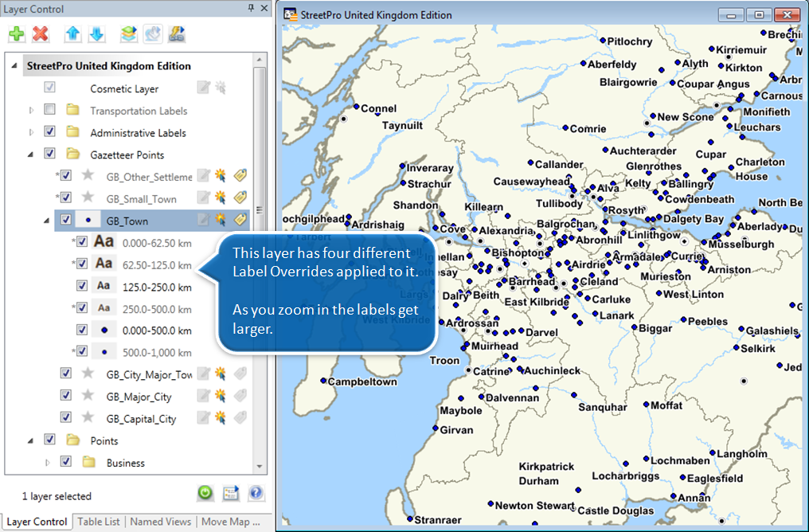The image size is (809, 532).
Task: Toggle visibility checkbox for GB_Town layer
Action: (x=65, y=220)
